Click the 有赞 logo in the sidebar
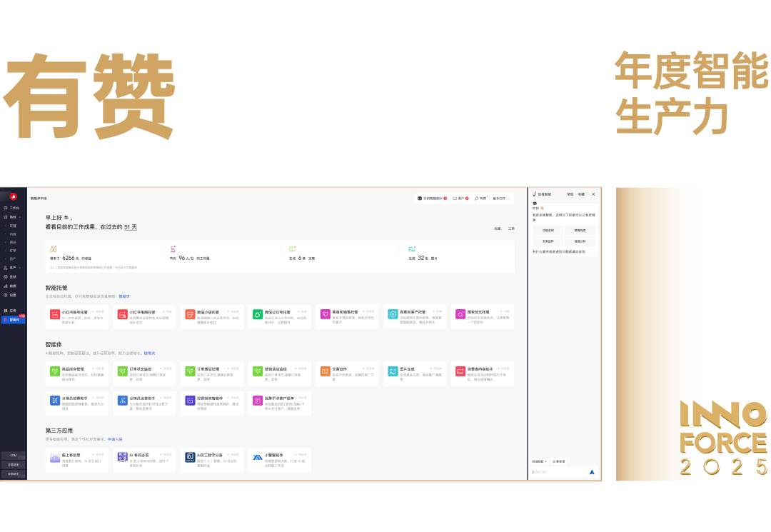The width and height of the screenshot is (771, 532). pos(13,196)
